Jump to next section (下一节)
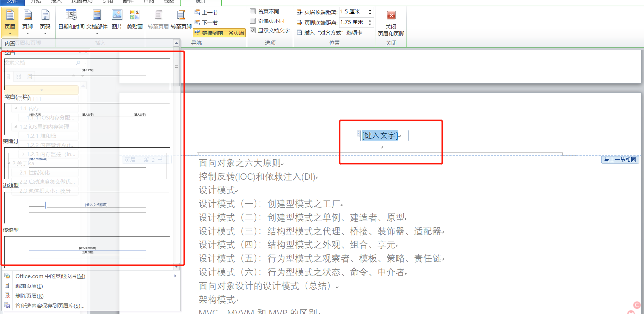This screenshot has height=314, width=644. coord(207,23)
